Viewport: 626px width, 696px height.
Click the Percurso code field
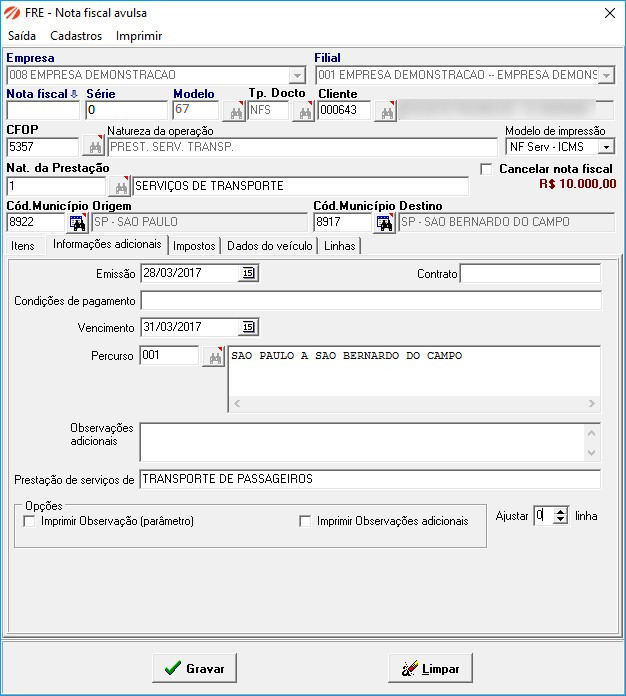tap(170, 356)
